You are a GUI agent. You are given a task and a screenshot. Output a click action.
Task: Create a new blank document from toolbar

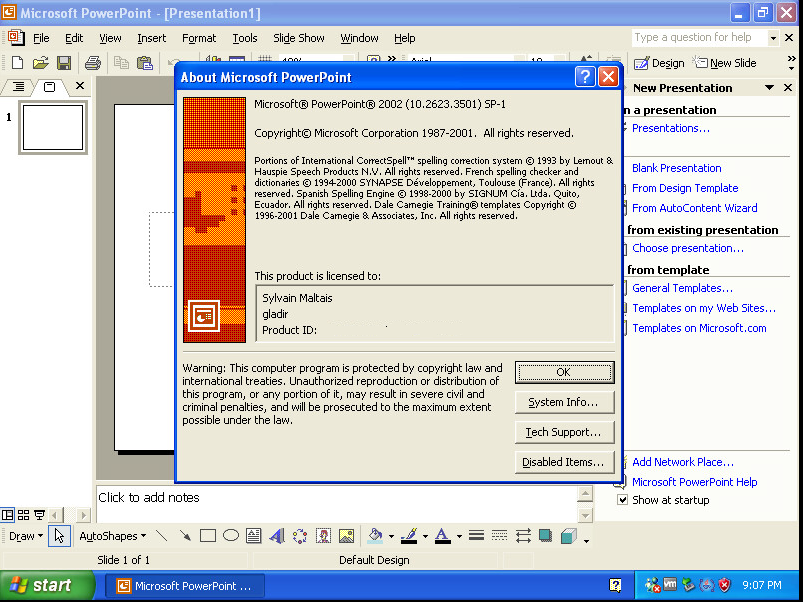[x=17, y=63]
